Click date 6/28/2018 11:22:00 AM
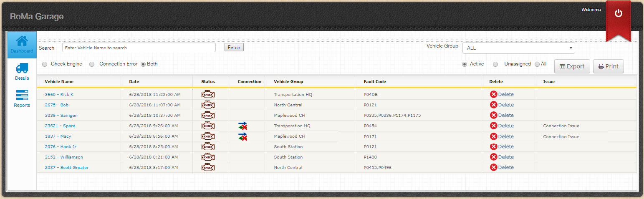The image size is (644, 199). [155, 94]
